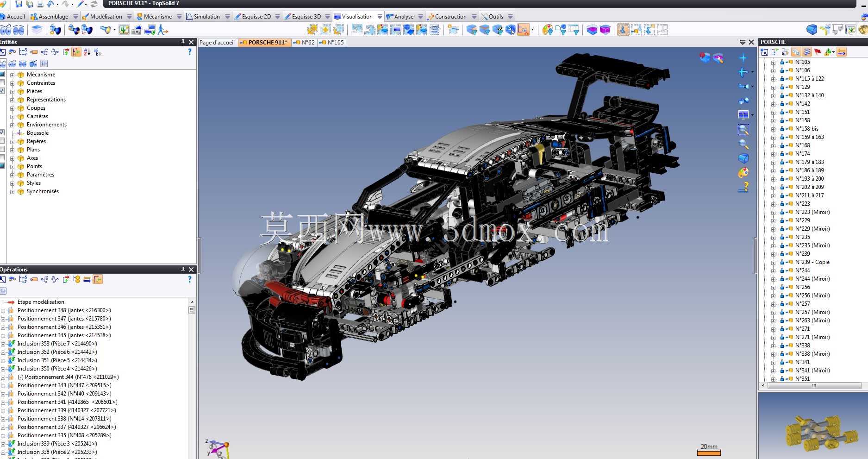Viewport: 868px width, 459px height.
Task: Toggle the checkbox next to Pièces
Action: 2,90
